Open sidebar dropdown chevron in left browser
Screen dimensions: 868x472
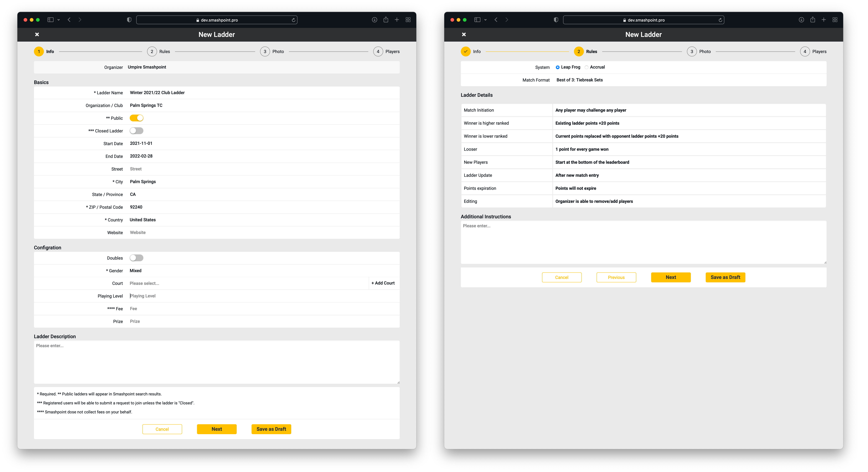[59, 20]
